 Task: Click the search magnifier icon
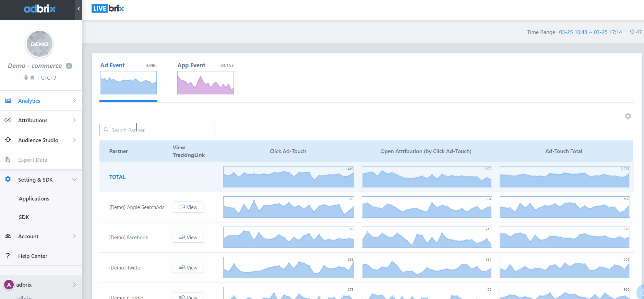[106, 130]
